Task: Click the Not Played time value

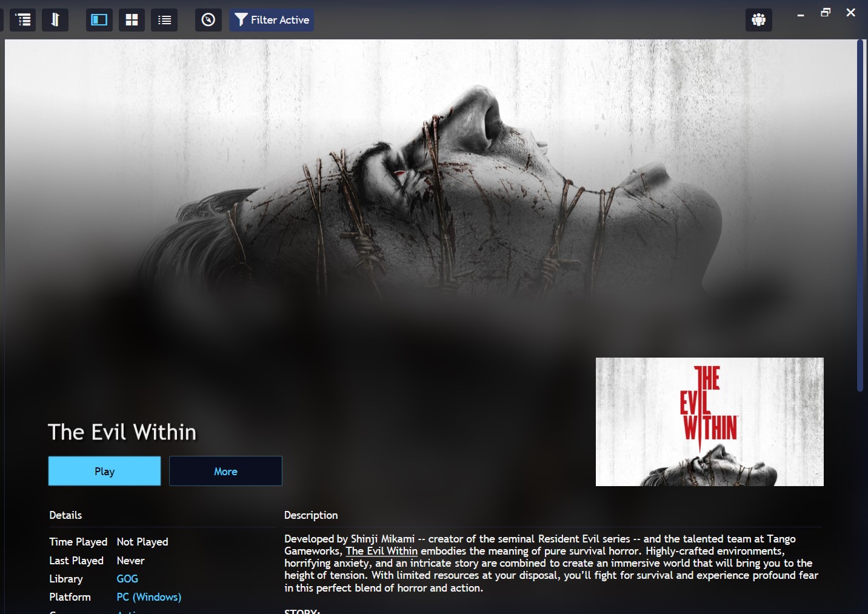Action: 142,542
